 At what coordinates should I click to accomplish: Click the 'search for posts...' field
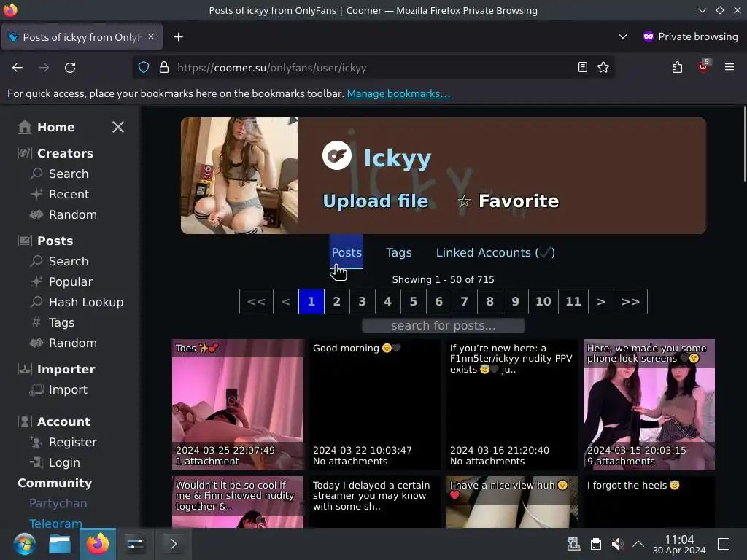(x=444, y=326)
